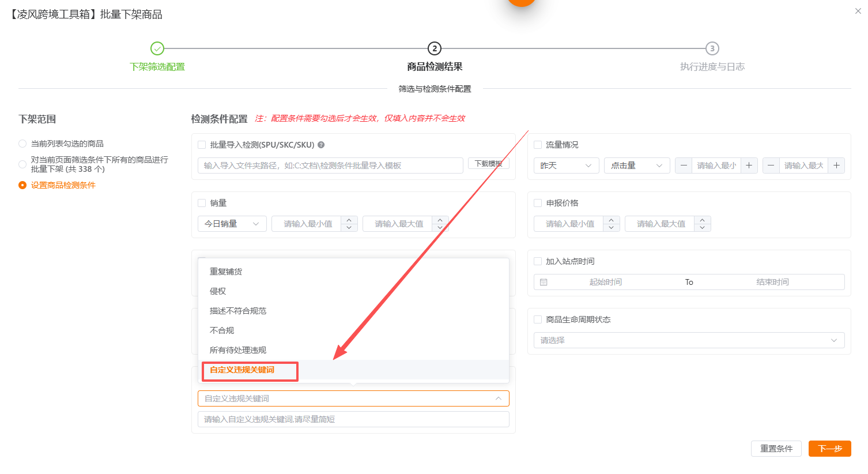Click the 下架筛选配置 step label
Viewport: 868px width, 474px height.
coord(157,67)
